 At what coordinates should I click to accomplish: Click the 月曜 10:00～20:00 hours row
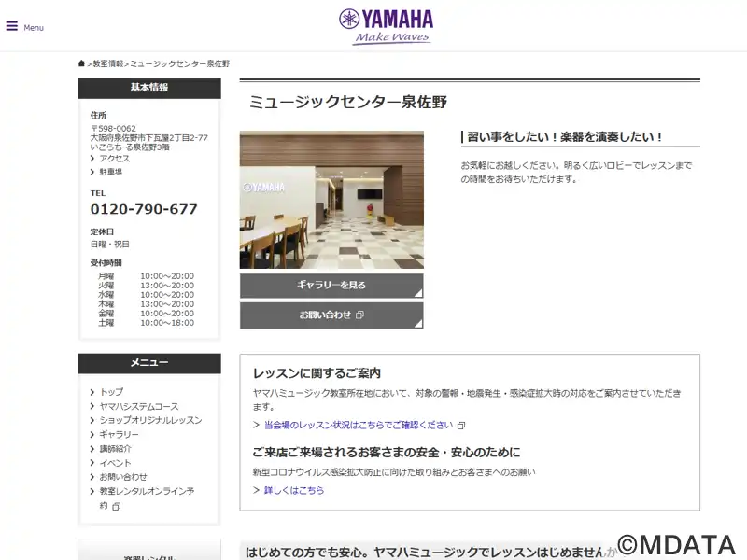146,276
